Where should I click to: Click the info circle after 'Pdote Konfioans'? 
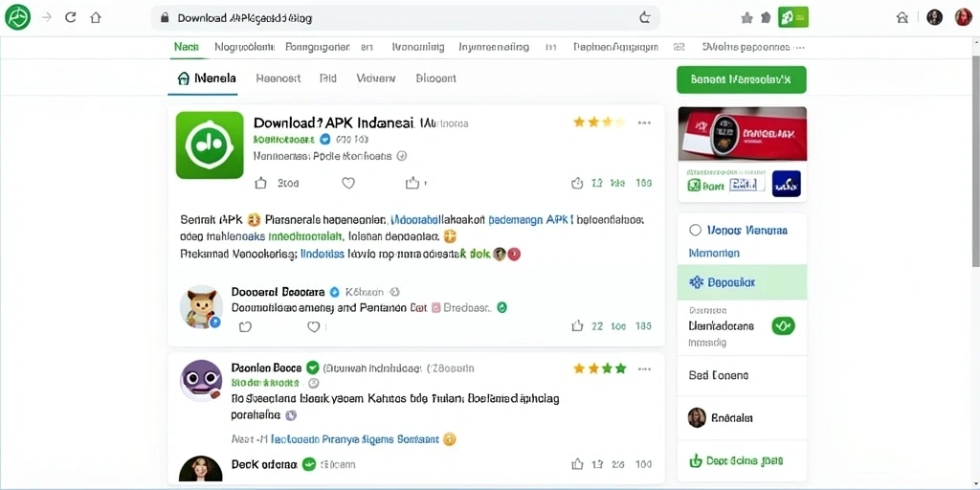point(402,156)
